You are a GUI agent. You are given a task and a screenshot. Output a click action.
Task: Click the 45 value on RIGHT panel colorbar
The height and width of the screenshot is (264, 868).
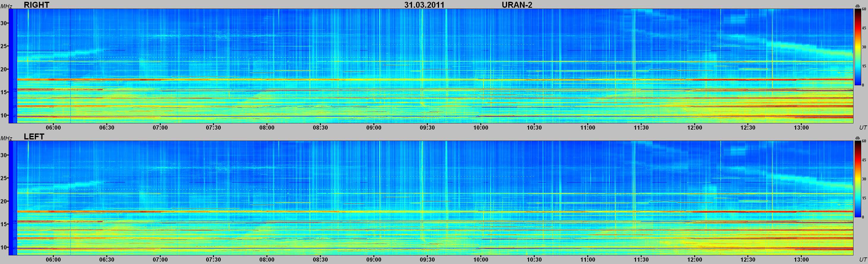[864, 28]
